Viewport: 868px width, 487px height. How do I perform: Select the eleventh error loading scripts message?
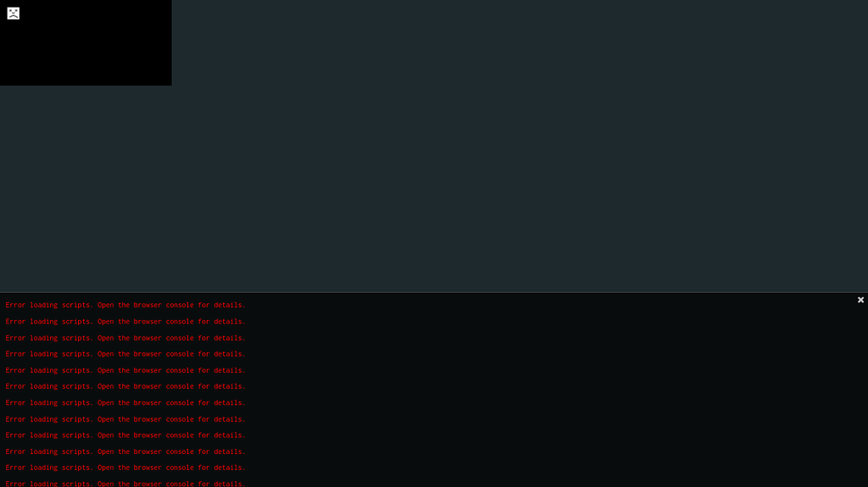(125, 468)
